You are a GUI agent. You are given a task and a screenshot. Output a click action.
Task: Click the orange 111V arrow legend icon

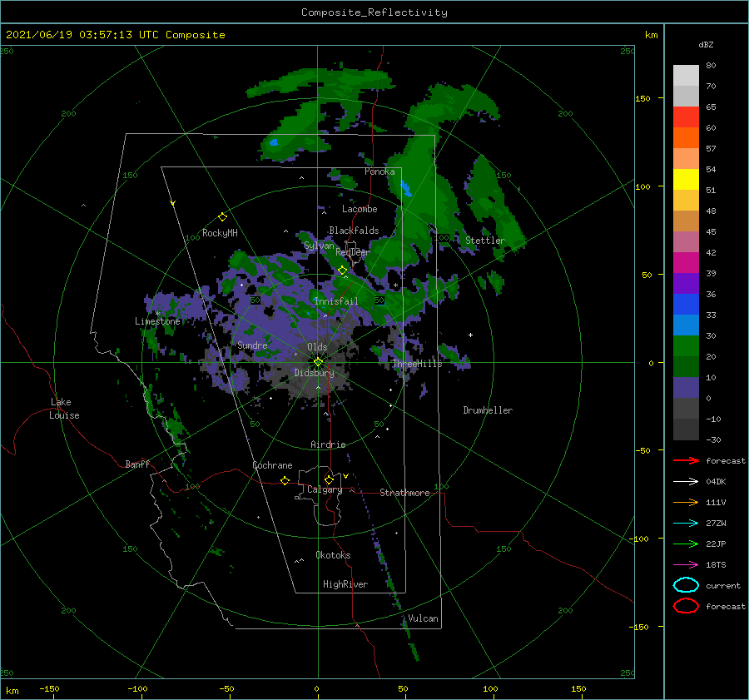click(686, 502)
